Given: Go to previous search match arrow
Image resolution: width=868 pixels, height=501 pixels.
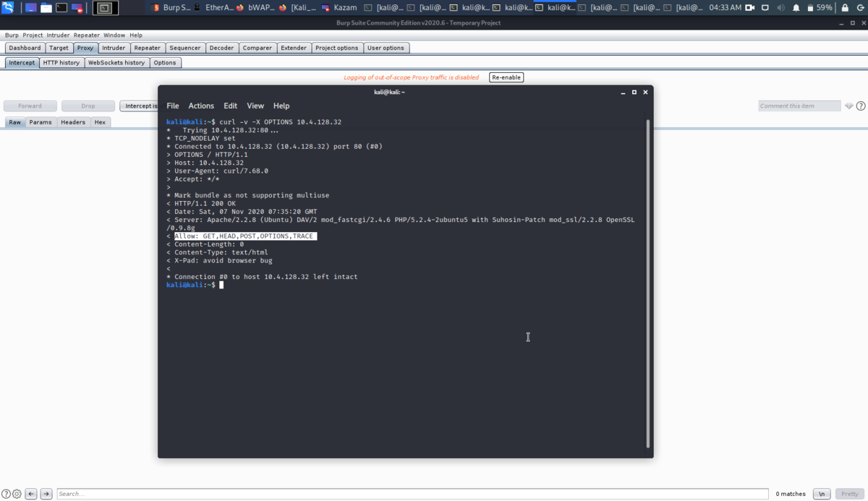Looking at the screenshot, I should coord(31,494).
